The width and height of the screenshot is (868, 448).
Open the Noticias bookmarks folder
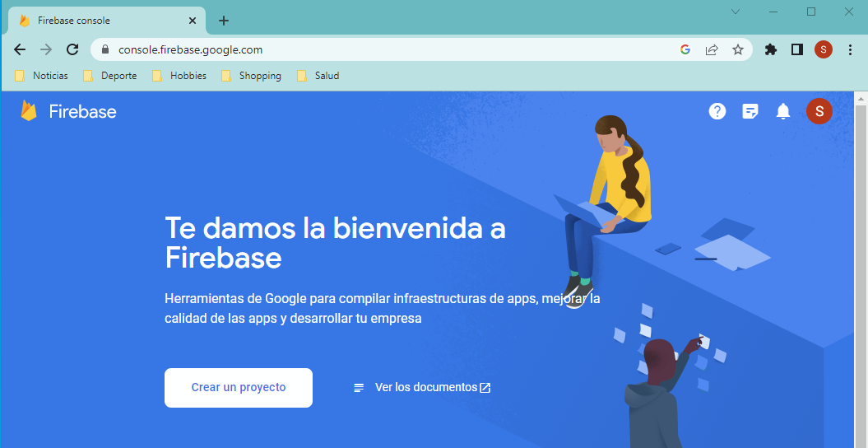tap(42, 76)
